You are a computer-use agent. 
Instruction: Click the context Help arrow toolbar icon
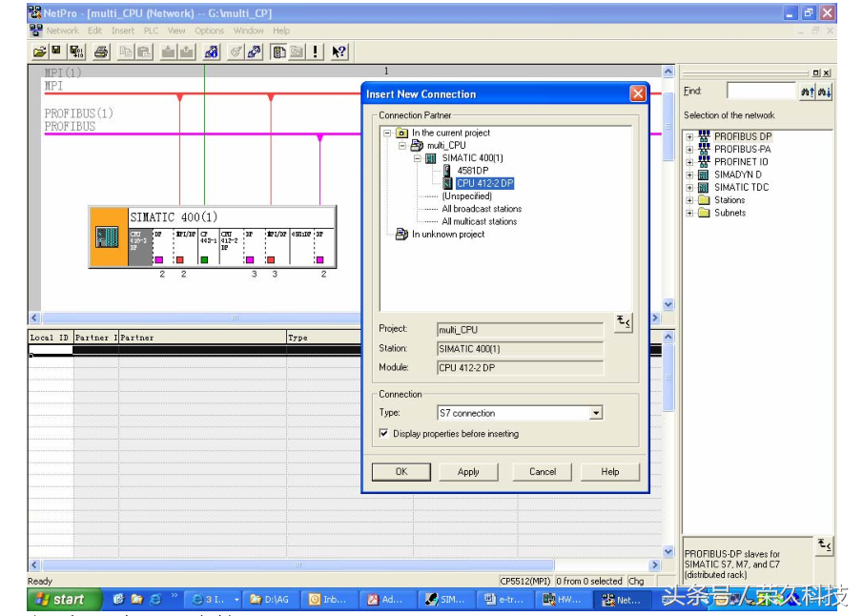[339, 52]
